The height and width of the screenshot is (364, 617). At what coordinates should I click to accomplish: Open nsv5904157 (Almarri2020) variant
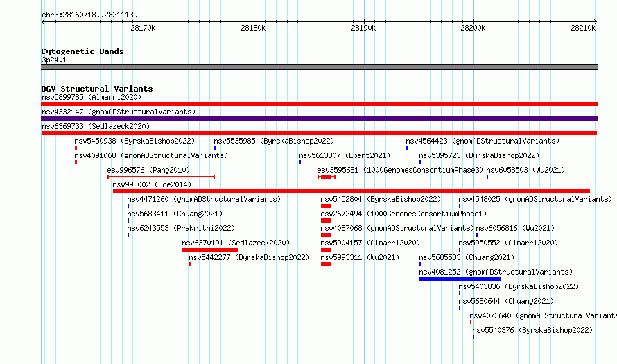370,243
